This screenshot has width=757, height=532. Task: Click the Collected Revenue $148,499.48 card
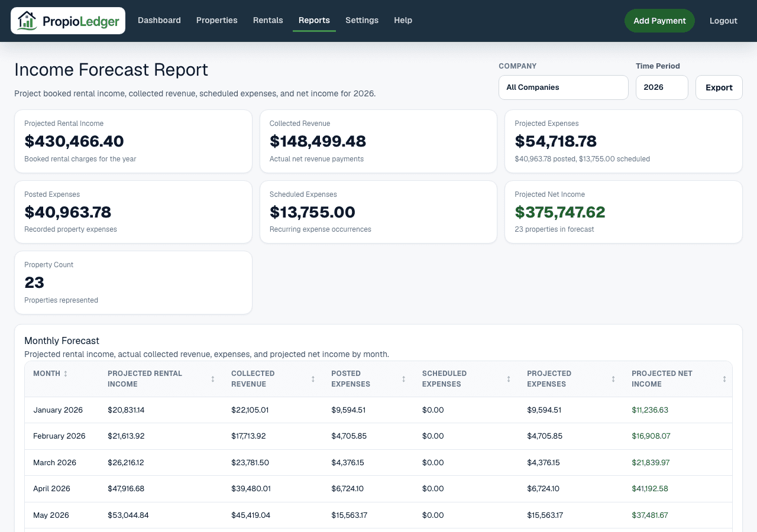pyautogui.click(x=378, y=141)
